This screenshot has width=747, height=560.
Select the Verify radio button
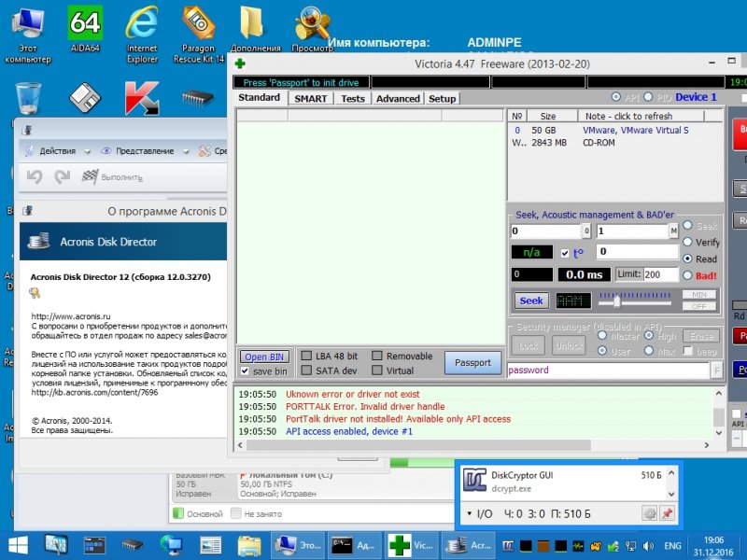(687, 242)
